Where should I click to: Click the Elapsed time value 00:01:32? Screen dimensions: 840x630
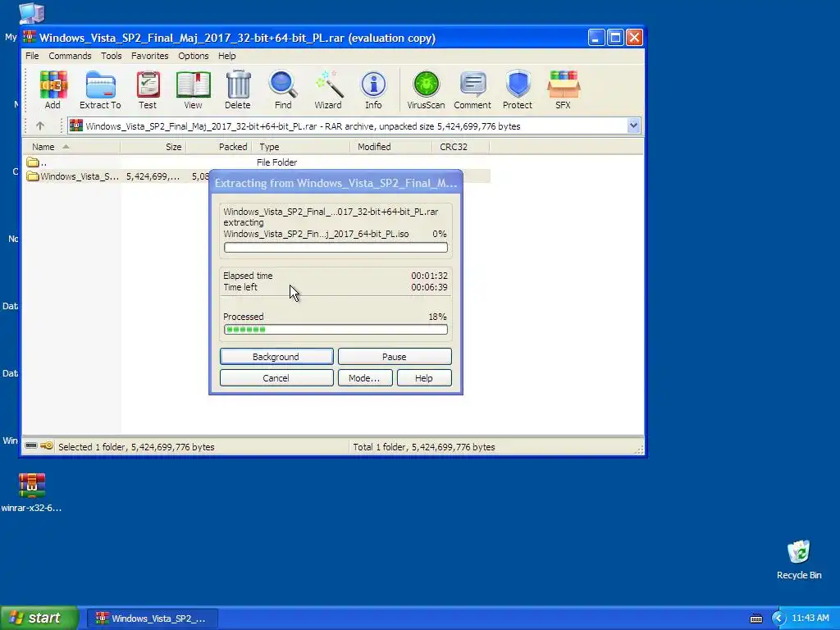coord(429,276)
